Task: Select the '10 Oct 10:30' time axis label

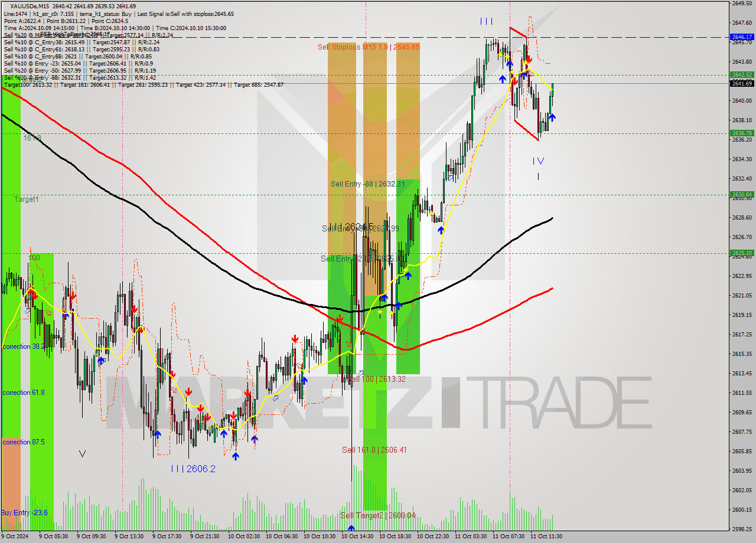Action: click(x=320, y=537)
